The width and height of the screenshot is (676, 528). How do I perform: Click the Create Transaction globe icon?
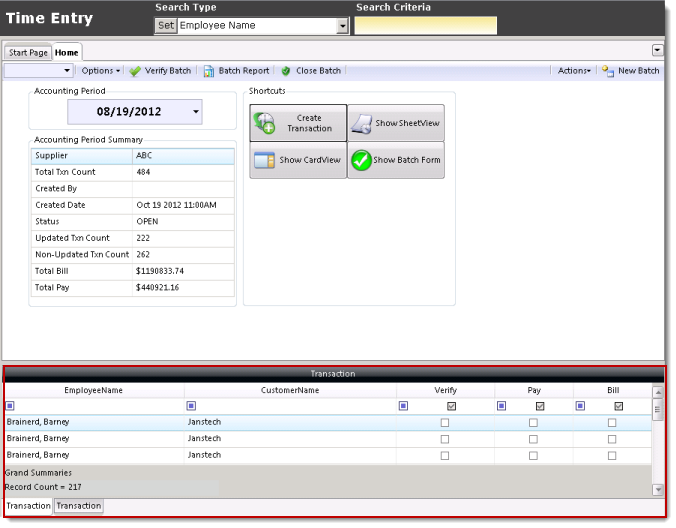pyautogui.click(x=264, y=123)
